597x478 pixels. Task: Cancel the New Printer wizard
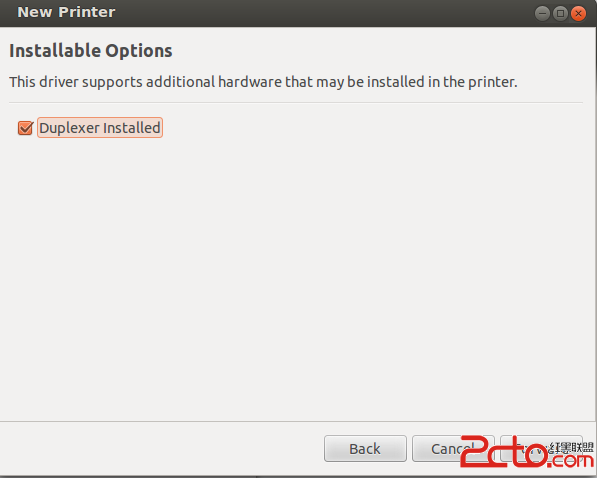point(453,449)
